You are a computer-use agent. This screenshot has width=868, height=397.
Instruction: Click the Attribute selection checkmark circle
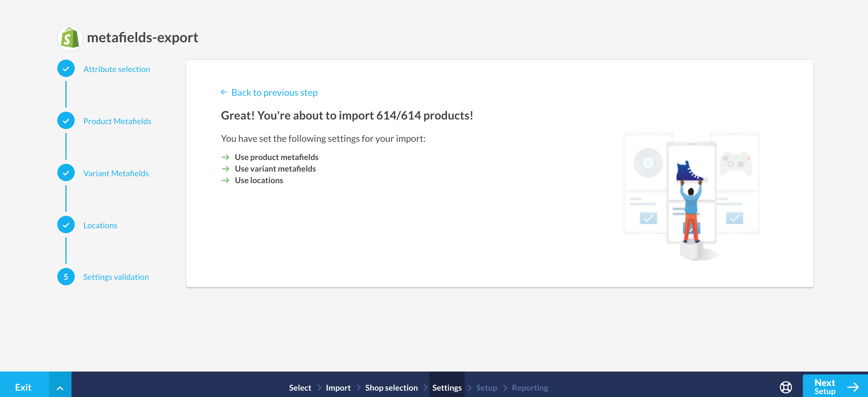coord(66,69)
